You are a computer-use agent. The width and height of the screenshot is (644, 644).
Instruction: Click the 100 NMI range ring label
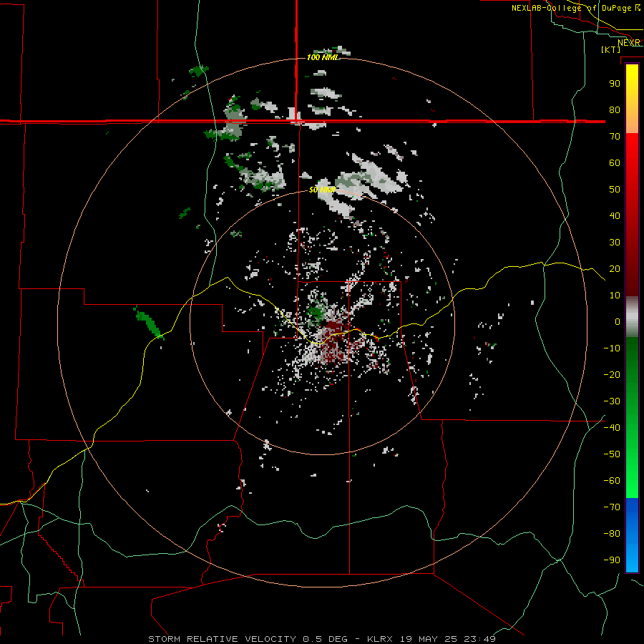coord(323,57)
